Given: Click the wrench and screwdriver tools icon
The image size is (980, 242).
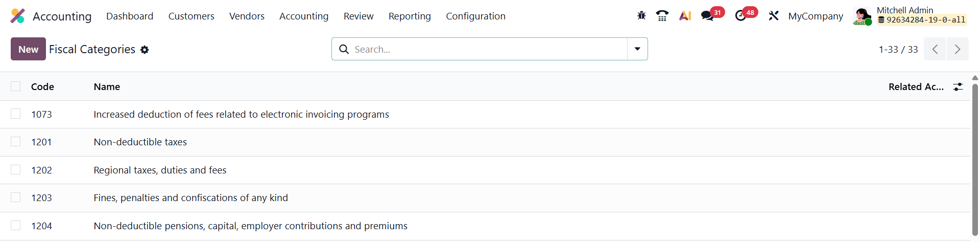Looking at the screenshot, I should click(x=774, y=16).
